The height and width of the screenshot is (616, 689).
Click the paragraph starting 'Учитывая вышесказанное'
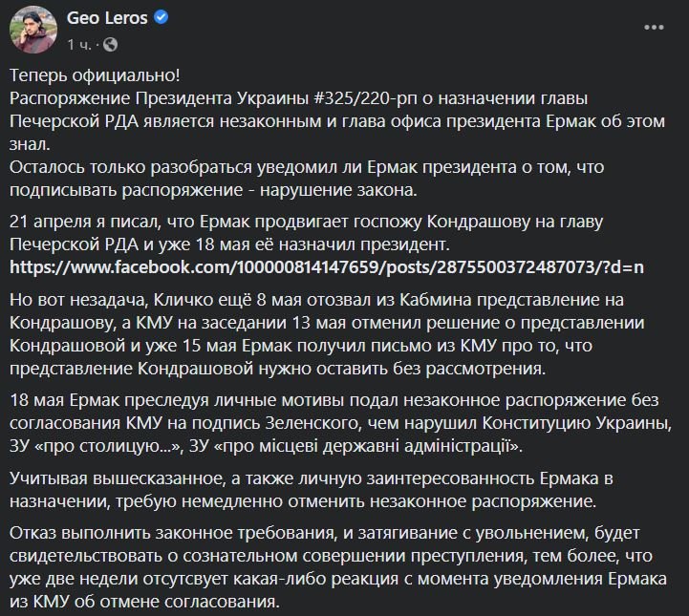click(x=312, y=490)
